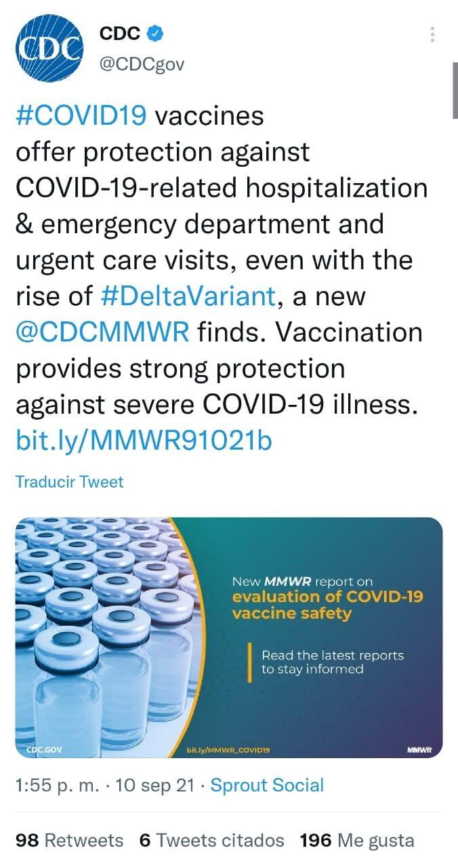
Task: Click bit.ly/MMWR_COVID19 text on the image
Action: coord(228,749)
